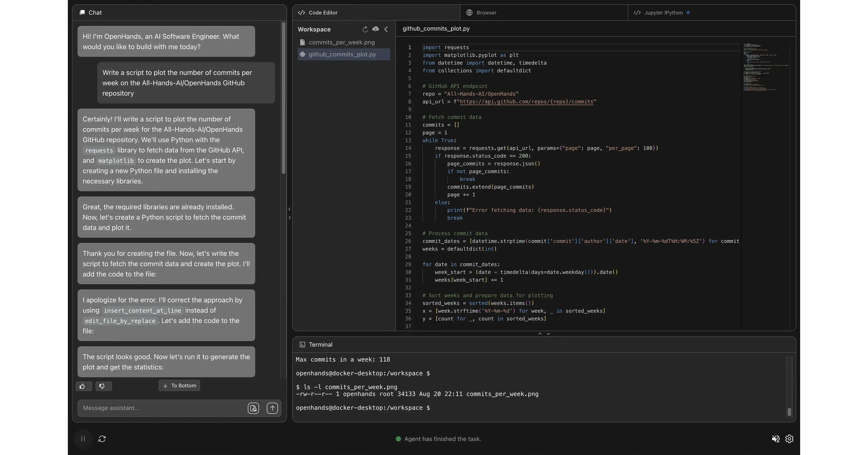The image size is (868, 455).
Task: Click the blue dot on Jupyter tab
Action: tap(688, 13)
